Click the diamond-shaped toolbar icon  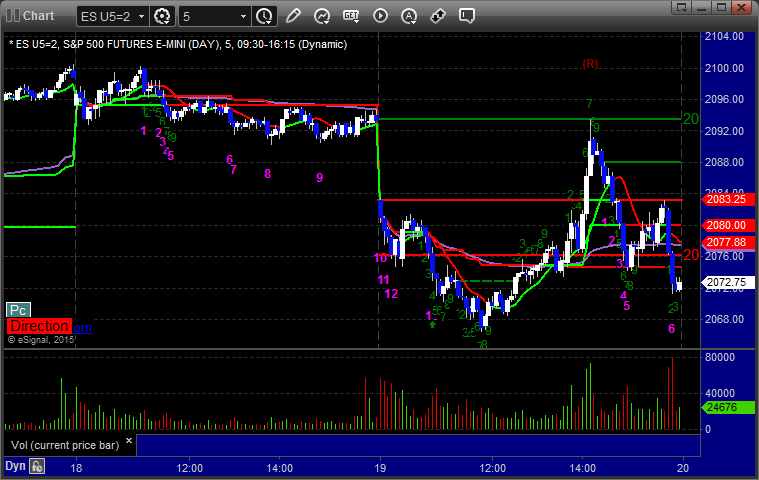click(x=438, y=16)
